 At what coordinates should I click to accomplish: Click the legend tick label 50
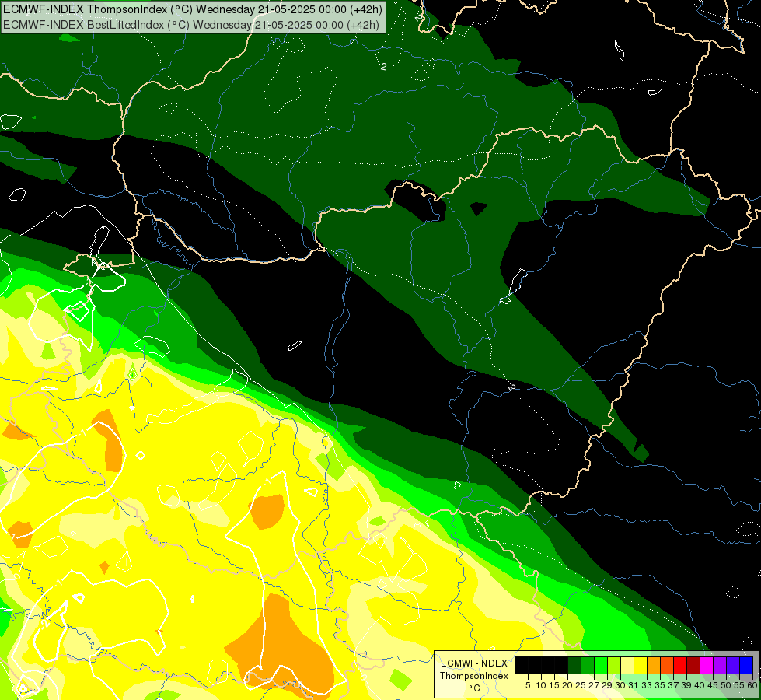pos(727,685)
